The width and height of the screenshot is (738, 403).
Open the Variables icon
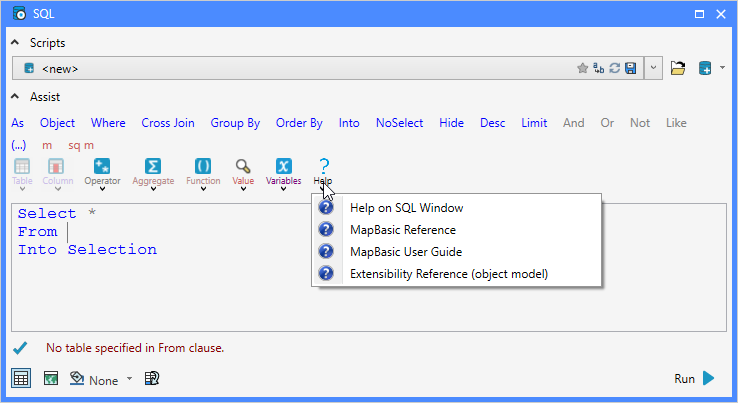(283, 166)
